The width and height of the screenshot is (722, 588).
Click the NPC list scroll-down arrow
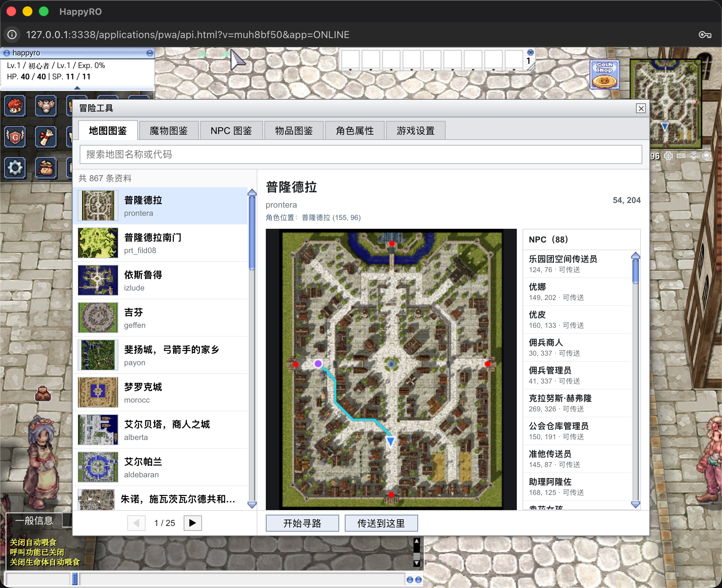(636, 504)
